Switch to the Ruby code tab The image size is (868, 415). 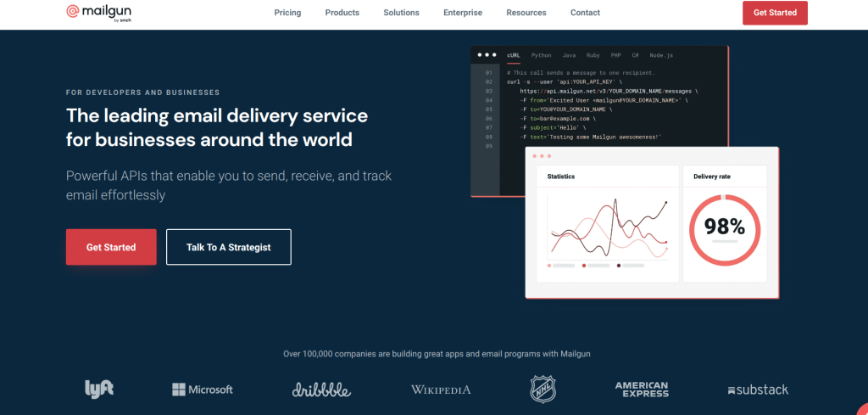593,55
